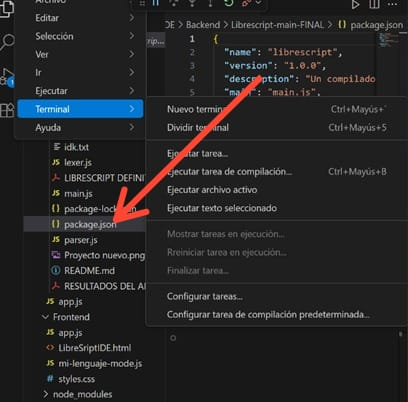Open the Ir submenu arrow
The image size is (408, 402).
tap(132, 72)
